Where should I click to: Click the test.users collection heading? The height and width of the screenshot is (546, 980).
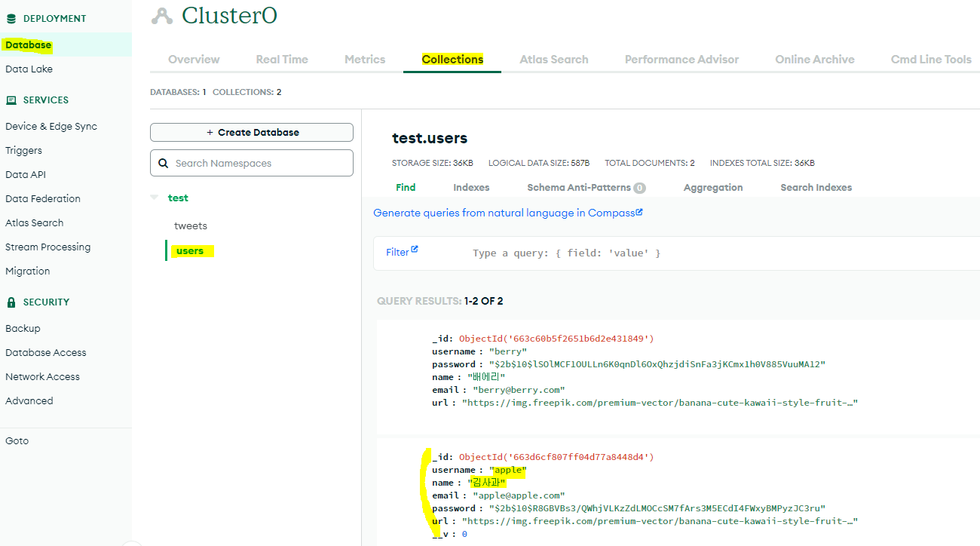[430, 138]
